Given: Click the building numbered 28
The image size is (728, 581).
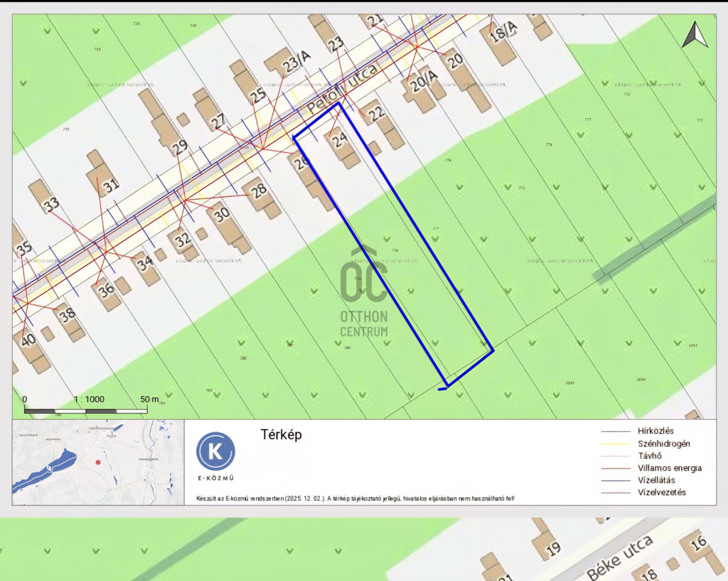Looking at the screenshot, I should click(x=259, y=190).
